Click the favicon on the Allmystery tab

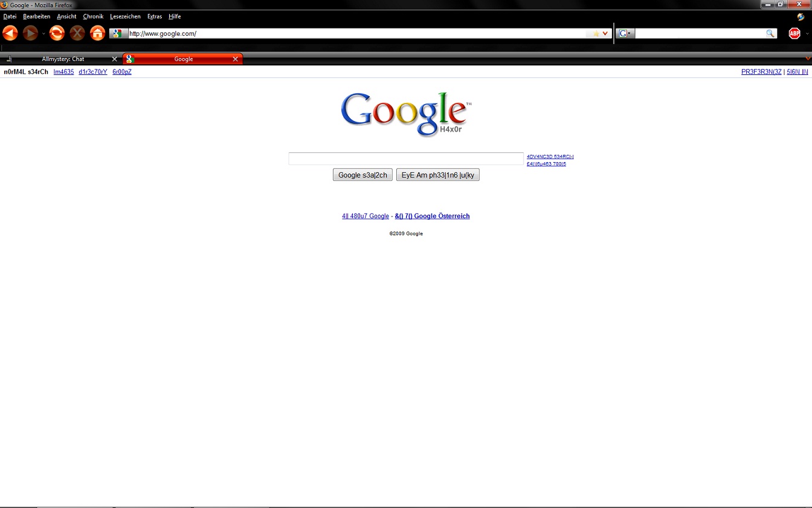(8, 59)
